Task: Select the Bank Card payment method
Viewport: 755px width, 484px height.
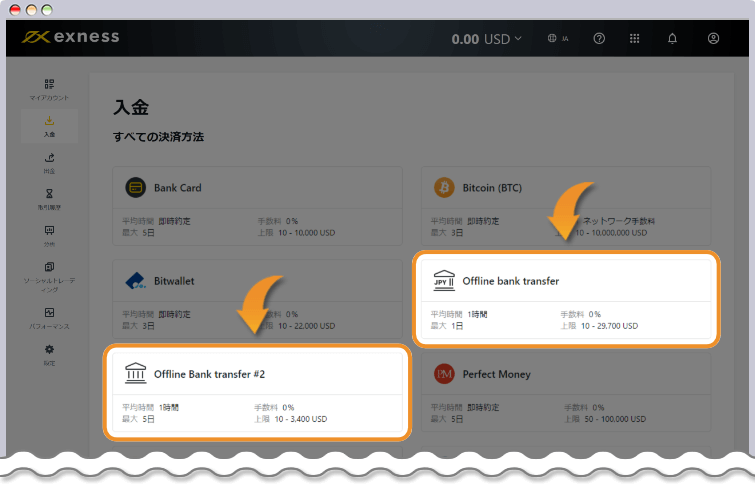Action: [x=258, y=206]
